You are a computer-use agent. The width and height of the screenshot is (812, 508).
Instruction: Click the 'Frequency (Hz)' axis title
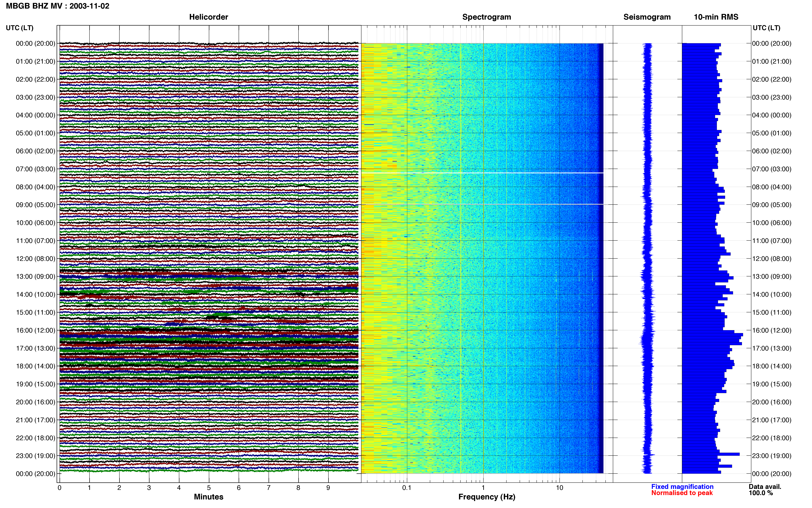487,497
